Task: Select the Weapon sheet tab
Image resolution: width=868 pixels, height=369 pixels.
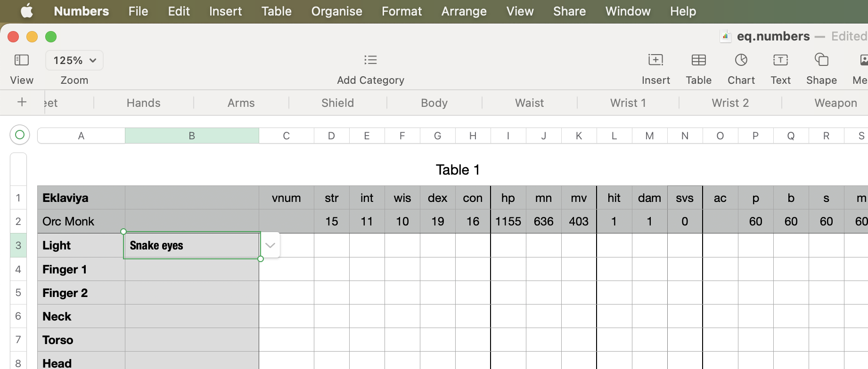Action: tap(835, 103)
